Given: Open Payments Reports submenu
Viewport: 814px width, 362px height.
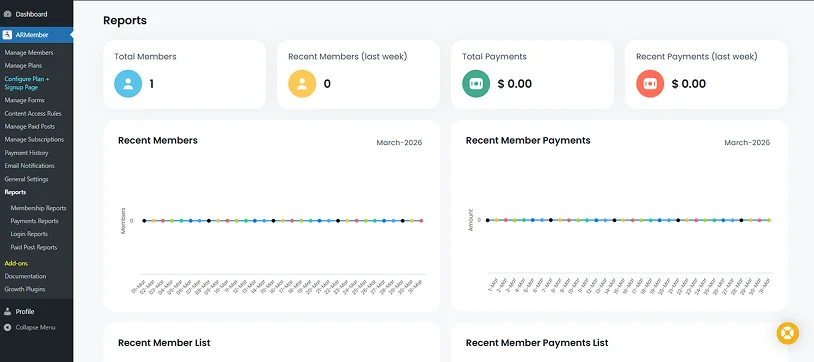Looking at the screenshot, I should click(34, 221).
